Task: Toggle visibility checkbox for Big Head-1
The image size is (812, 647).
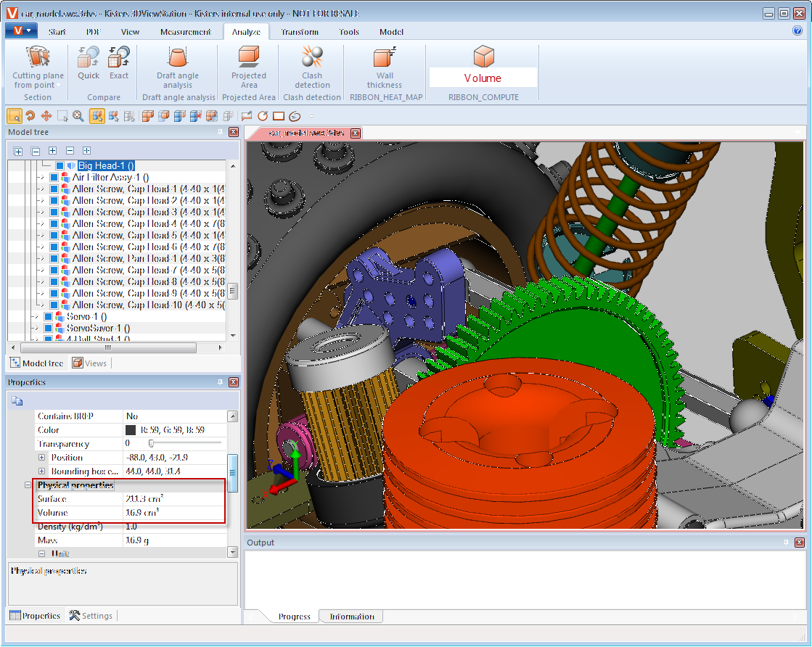Action: pyautogui.click(x=60, y=165)
